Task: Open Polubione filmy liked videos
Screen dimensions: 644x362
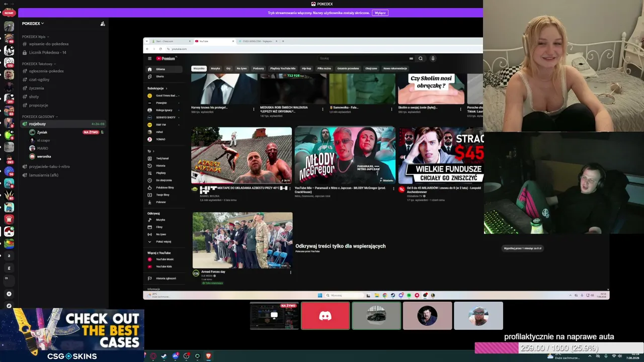Action: click(x=164, y=188)
